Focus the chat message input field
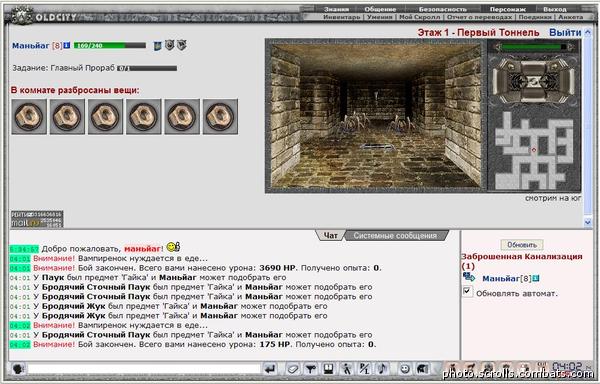600x384 pixels. click(144, 369)
